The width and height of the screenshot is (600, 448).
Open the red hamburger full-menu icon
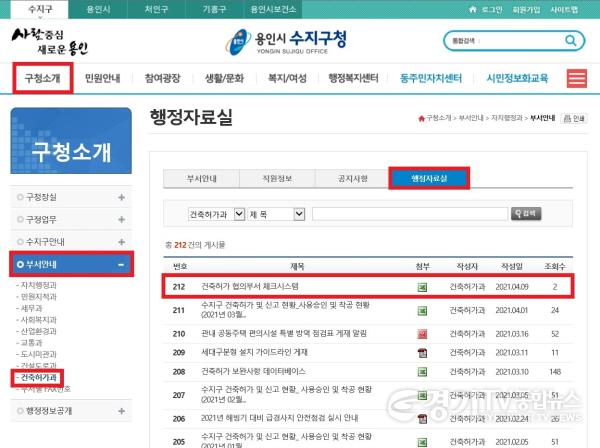pyautogui.click(x=576, y=78)
